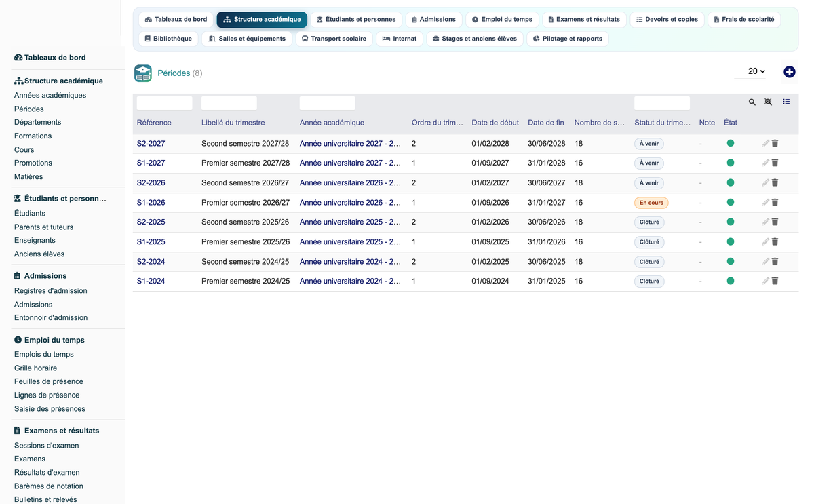814x504 pixels.
Task: Delete the S2-2026 row with trash icon
Action: 775,182
